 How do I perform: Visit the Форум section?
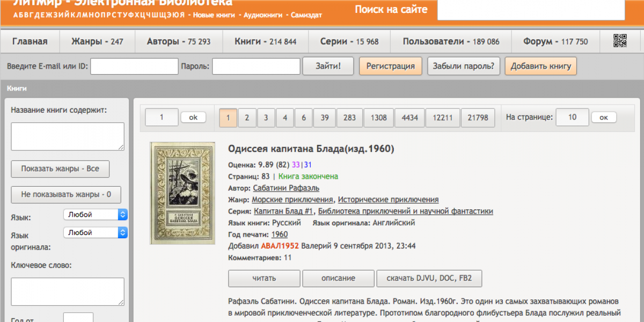[555, 41]
